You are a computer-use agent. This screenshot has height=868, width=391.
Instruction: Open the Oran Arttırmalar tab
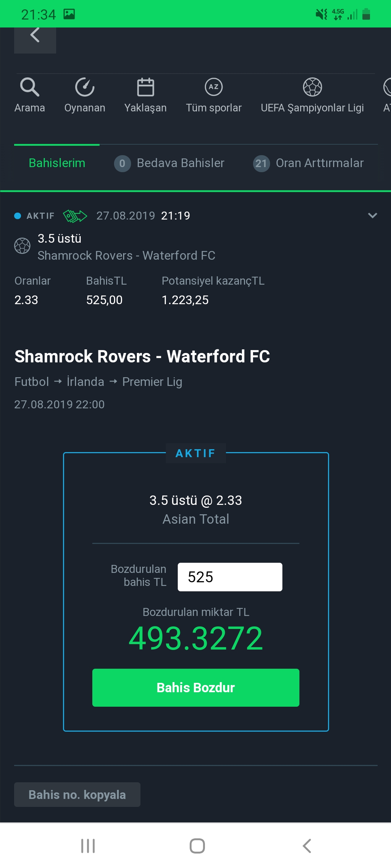coord(308,163)
